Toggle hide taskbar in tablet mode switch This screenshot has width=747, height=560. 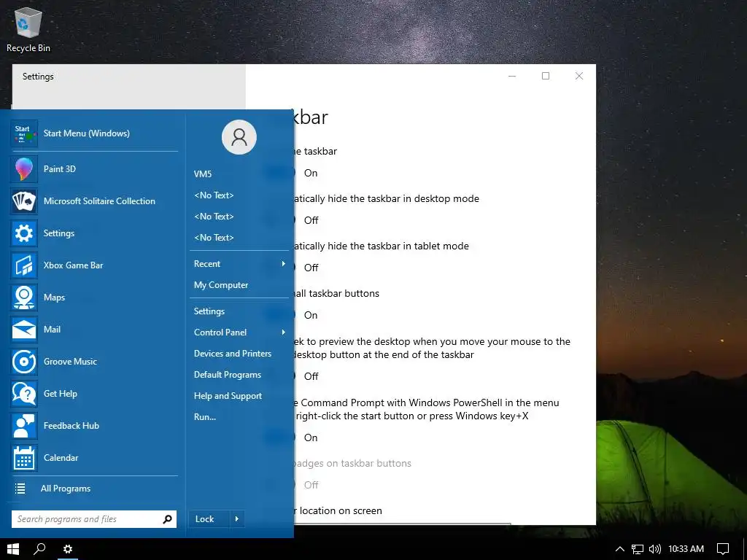281,268
